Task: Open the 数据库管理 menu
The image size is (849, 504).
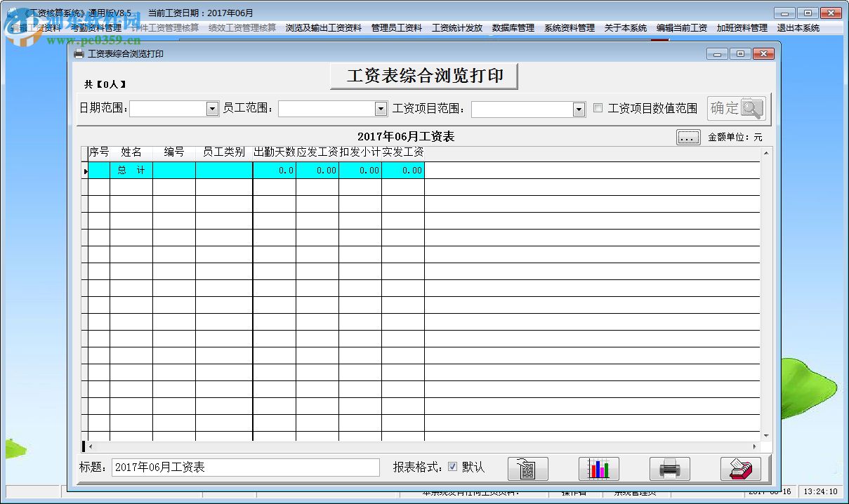Action: point(513,28)
